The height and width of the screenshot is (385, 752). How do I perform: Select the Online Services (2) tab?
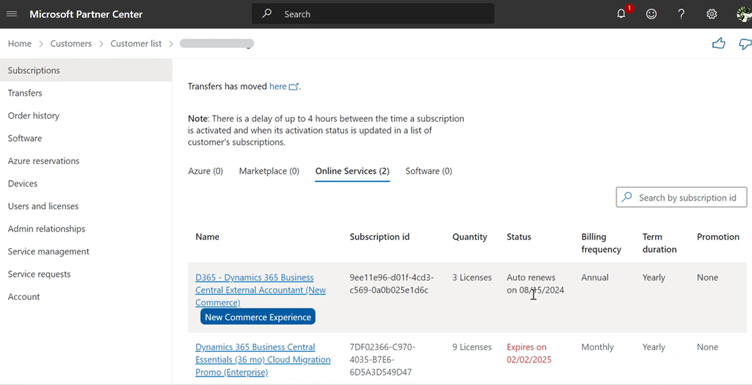(x=352, y=171)
